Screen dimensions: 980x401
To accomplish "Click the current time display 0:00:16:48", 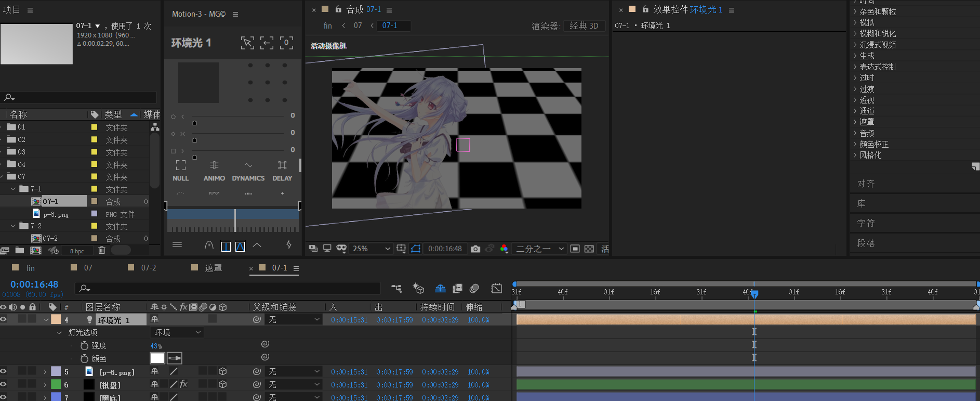I will [34, 284].
